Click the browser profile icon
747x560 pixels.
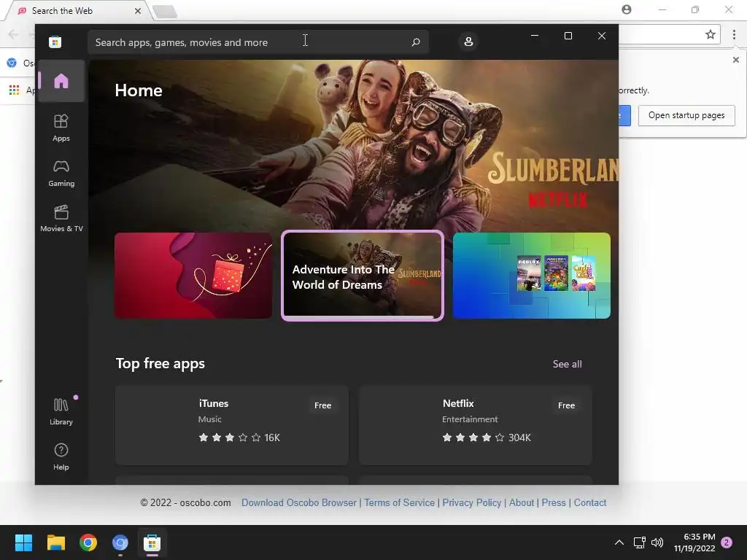[627, 9]
